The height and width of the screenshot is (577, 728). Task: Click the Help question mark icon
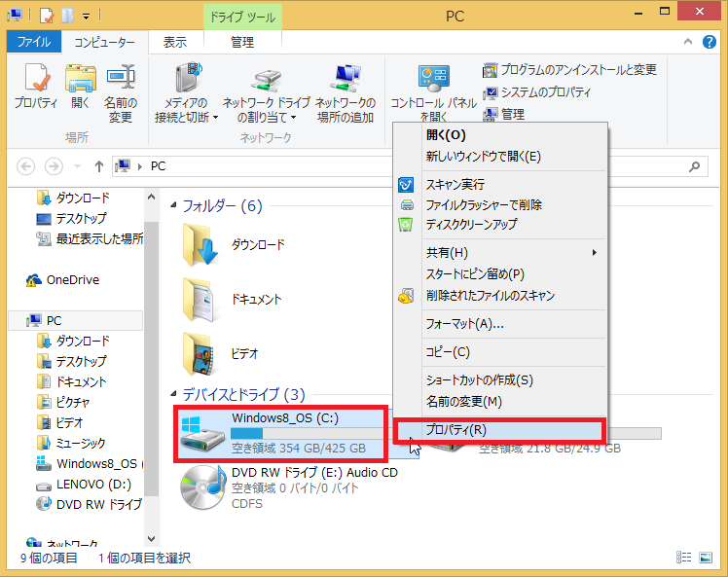(709, 42)
